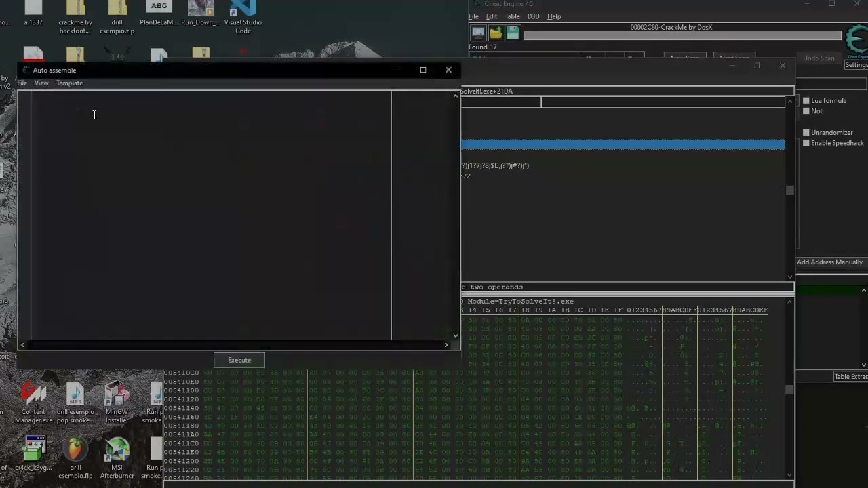This screenshot has height=488, width=868.
Task: Select drill esempio.zip desktop icon
Action: (x=117, y=17)
